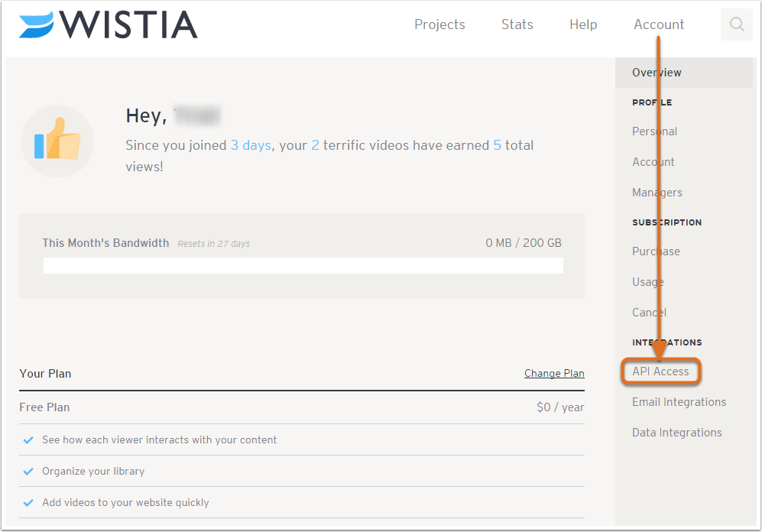
Task: Open the search magnifier icon
Action: click(x=737, y=24)
